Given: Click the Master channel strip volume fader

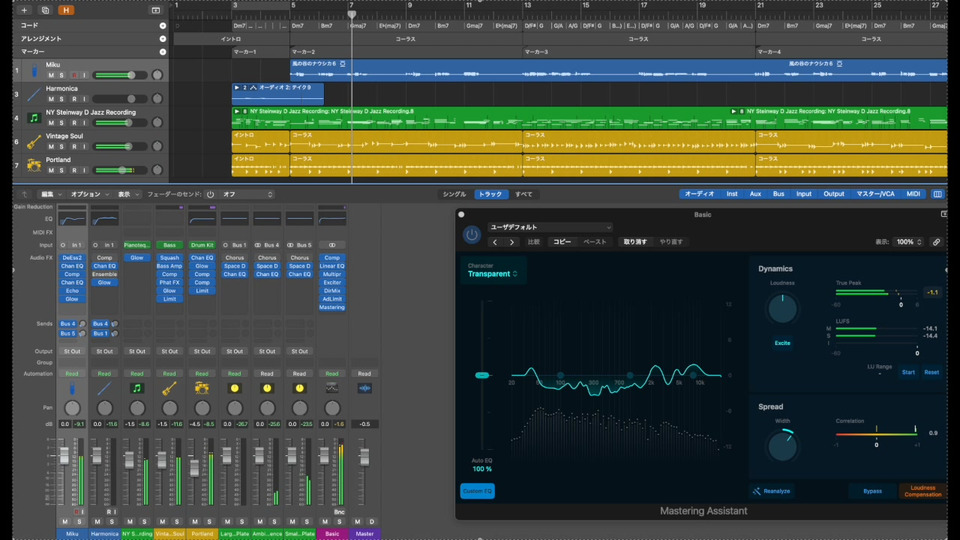Looking at the screenshot, I should pyautogui.click(x=364, y=457).
